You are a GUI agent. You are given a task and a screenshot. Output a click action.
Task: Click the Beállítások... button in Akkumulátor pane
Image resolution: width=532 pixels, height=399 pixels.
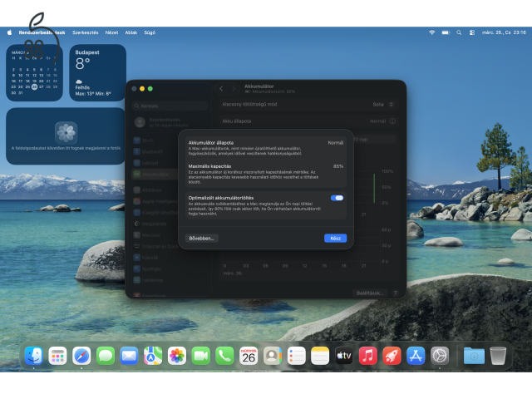point(369,293)
